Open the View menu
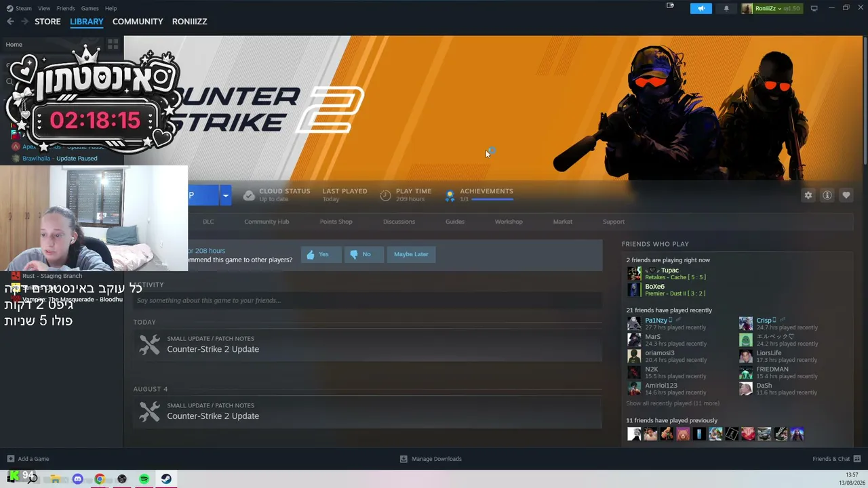 (x=44, y=8)
